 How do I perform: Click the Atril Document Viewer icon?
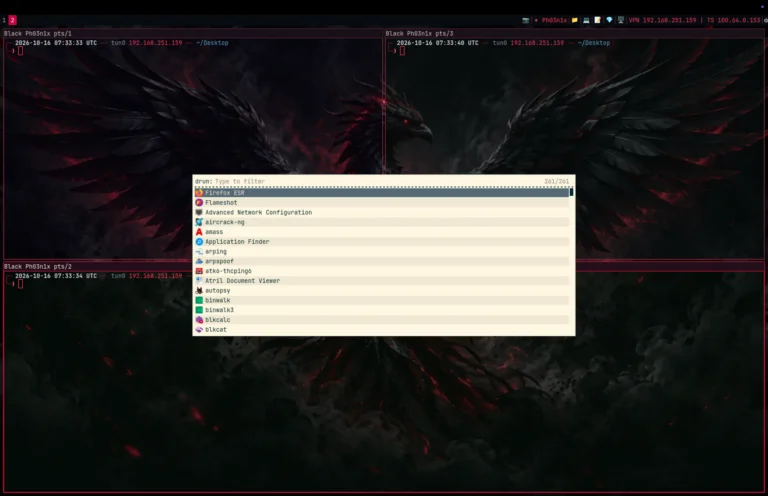[x=199, y=281]
